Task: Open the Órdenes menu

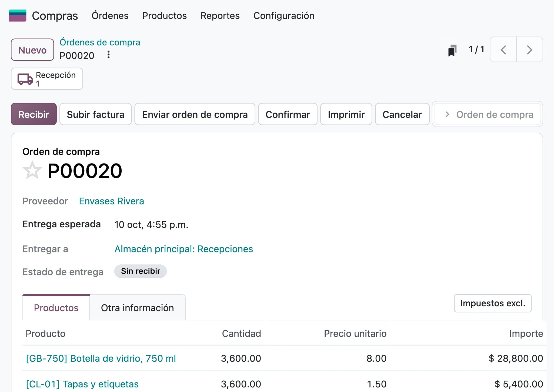Action: [x=110, y=16]
